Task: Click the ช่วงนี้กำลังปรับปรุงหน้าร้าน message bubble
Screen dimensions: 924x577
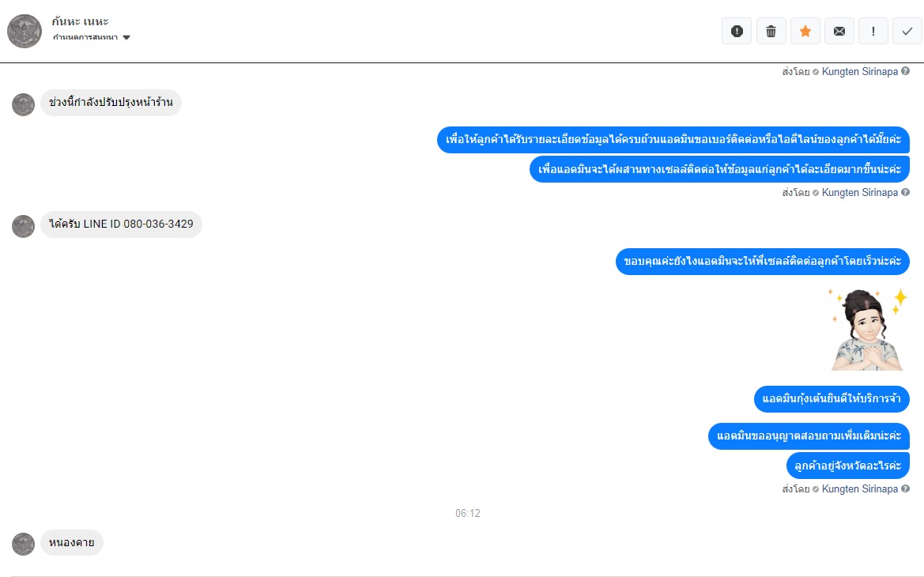Action: point(111,103)
